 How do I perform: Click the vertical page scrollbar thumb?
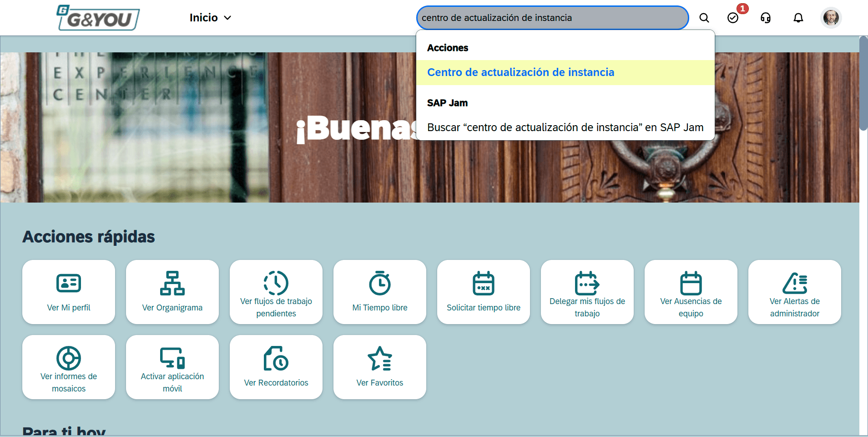pyautogui.click(x=863, y=84)
